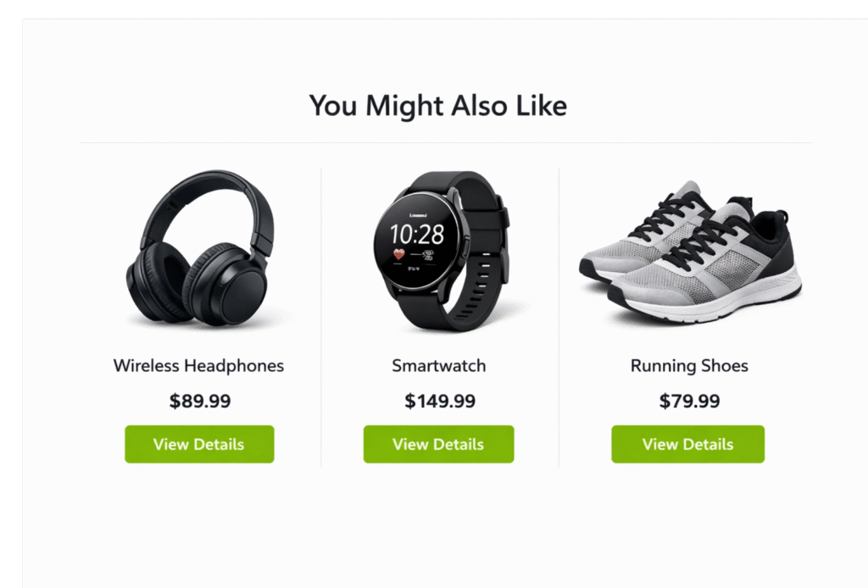868x588 pixels.
Task: Open the black headphones product image
Action: (x=200, y=247)
